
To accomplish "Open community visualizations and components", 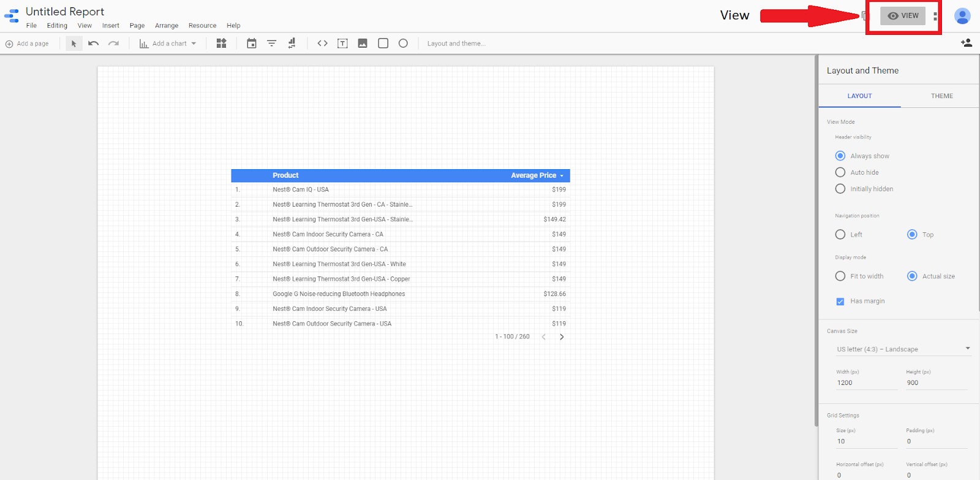I will click(222, 44).
